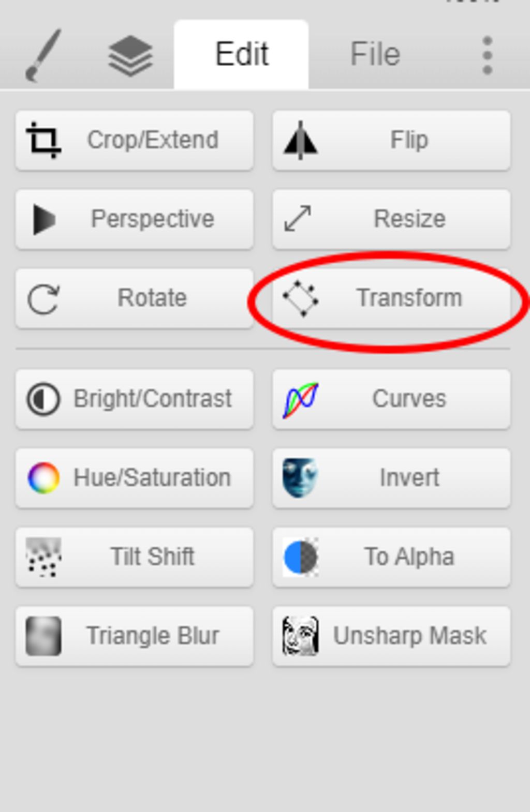Open the brush tools tab icon
Image resolution: width=530 pixels, height=812 pixels.
point(44,55)
